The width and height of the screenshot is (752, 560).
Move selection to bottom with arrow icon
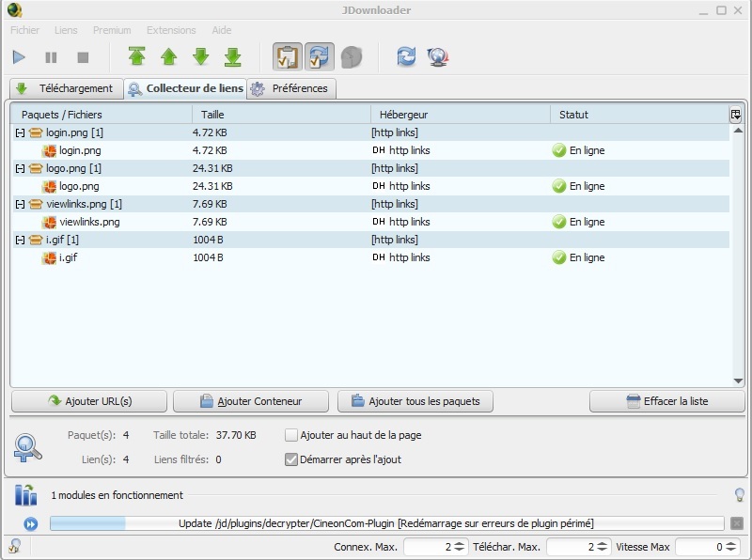(233, 56)
